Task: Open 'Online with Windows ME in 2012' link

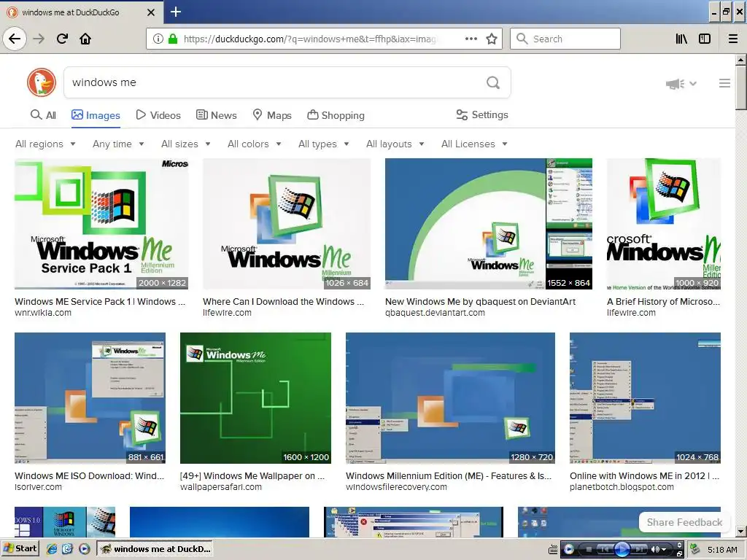Action: [645, 475]
